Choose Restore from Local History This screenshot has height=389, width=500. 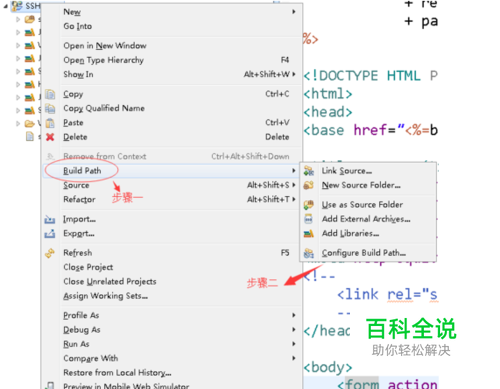pos(117,373)
